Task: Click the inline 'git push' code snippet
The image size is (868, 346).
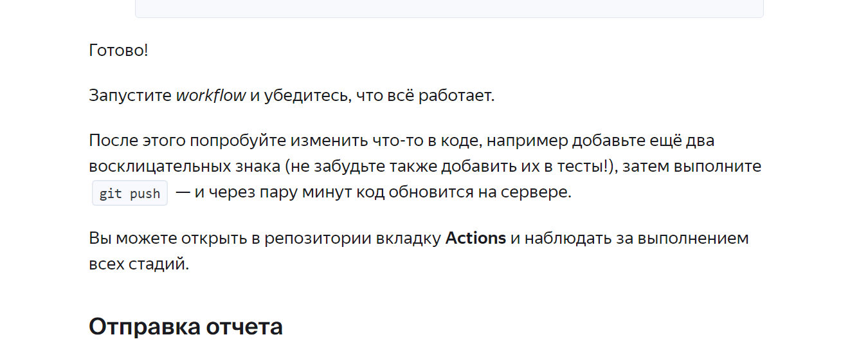Action: tap(130, 193)
